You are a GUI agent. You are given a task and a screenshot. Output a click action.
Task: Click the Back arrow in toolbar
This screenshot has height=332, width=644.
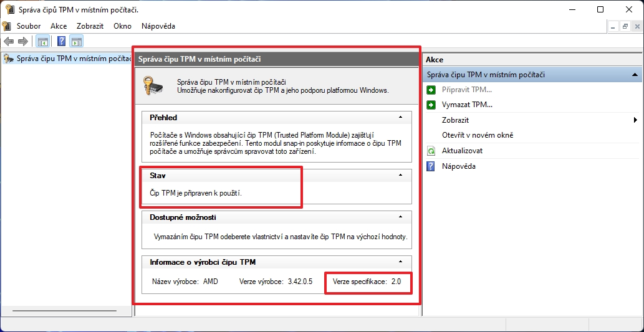[9, 42]
